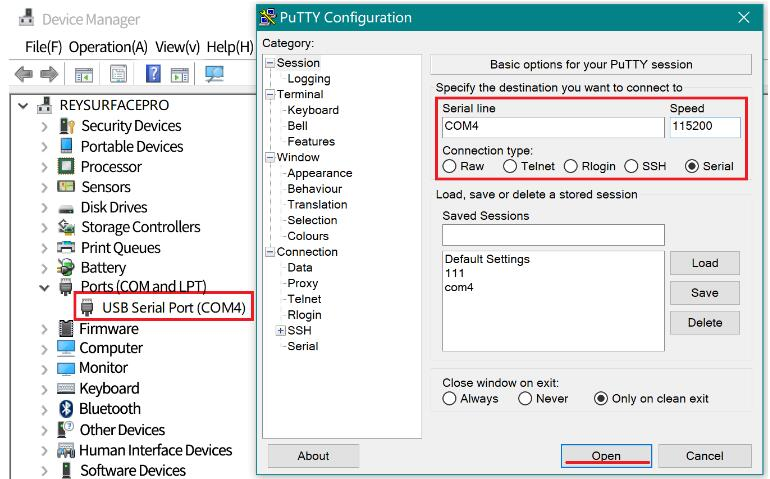Select the Bluetooth device category icon
Image resolution: width=770 pixels, height=479 pixels.
[x=66, y=409]
